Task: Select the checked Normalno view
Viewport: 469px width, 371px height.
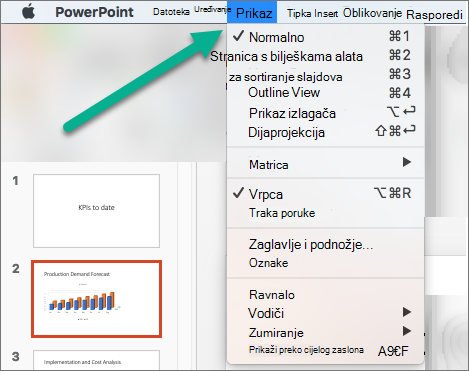Action: [x=325, y=37]
